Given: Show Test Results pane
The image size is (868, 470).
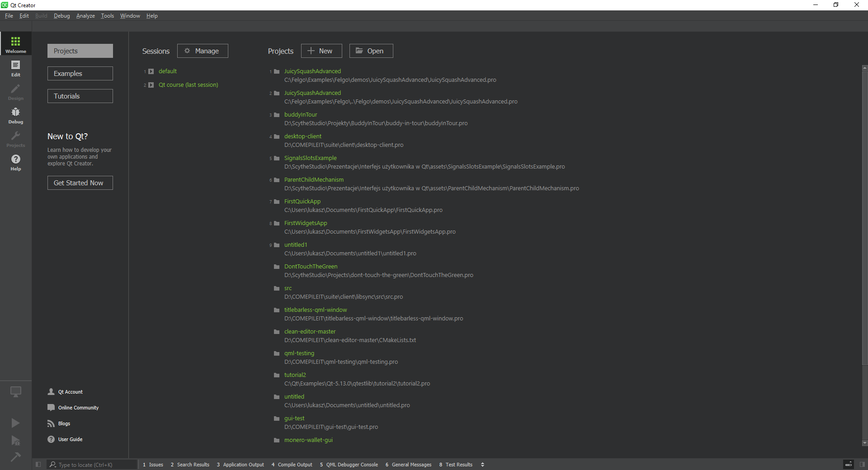Looking at the screenshot, I should (456, 465).
